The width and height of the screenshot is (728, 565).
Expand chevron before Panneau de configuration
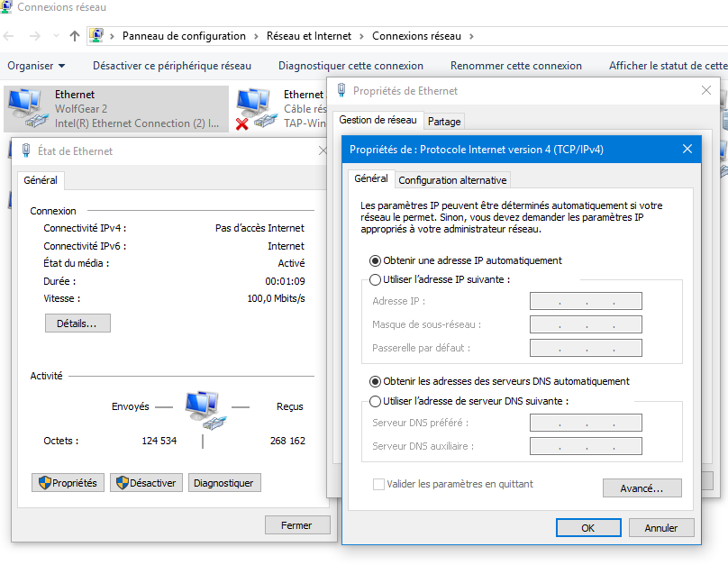point(112,36)
